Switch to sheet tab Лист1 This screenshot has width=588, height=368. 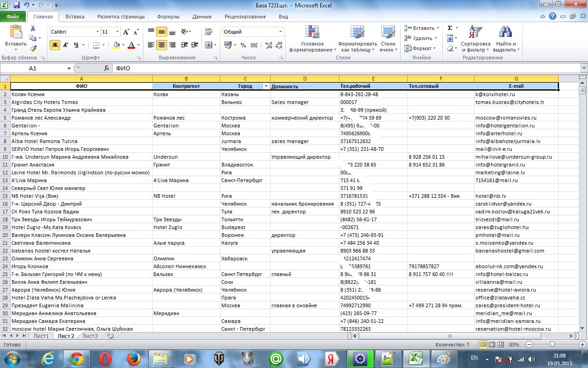coord(41,336)
